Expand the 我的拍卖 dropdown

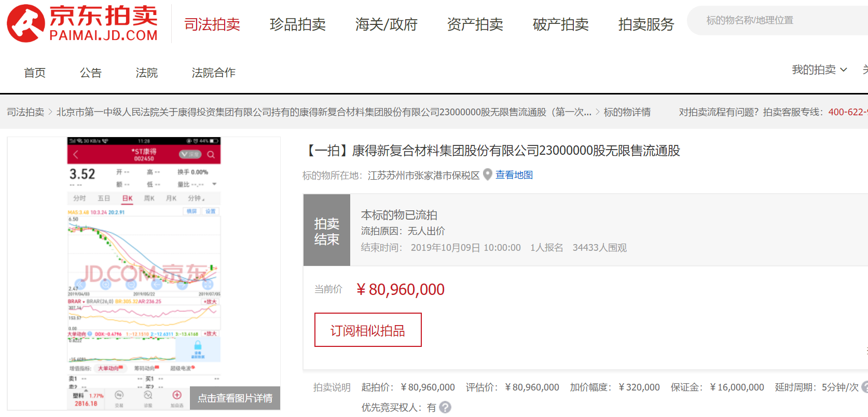point(820,70)
